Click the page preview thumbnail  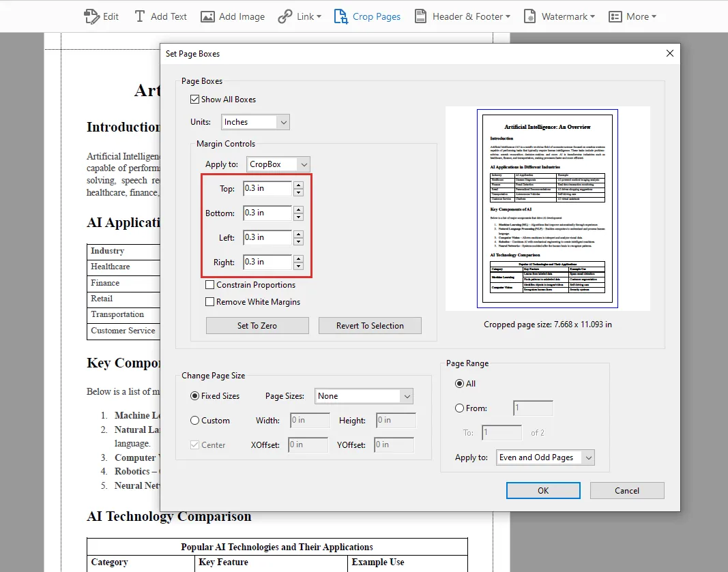(x=547, y=209)
